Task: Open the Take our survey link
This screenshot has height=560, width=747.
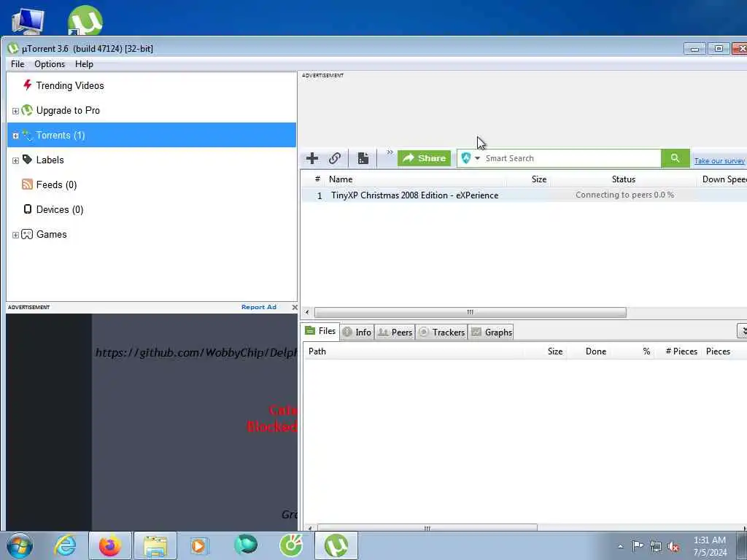Action: [x=719, y=161]
